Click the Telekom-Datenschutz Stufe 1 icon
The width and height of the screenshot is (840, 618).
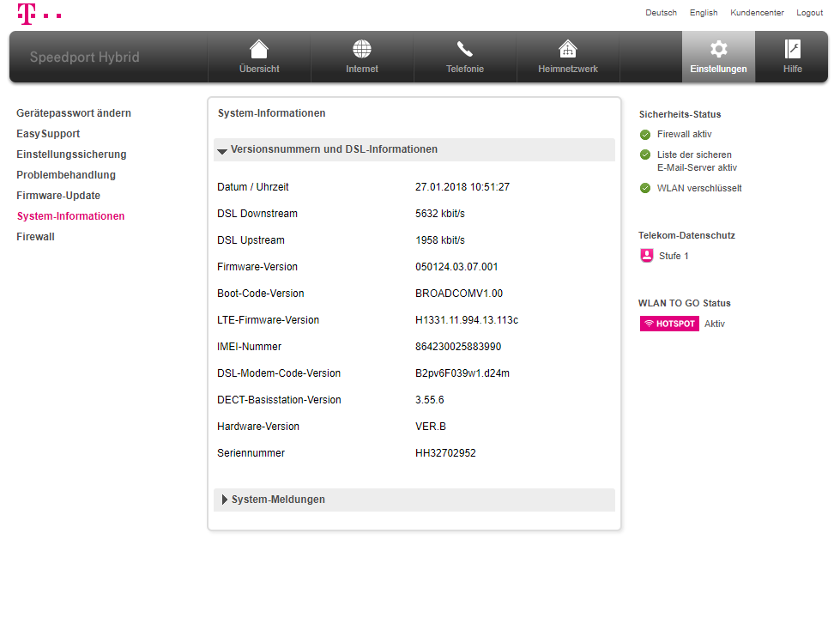pos(647,256)
